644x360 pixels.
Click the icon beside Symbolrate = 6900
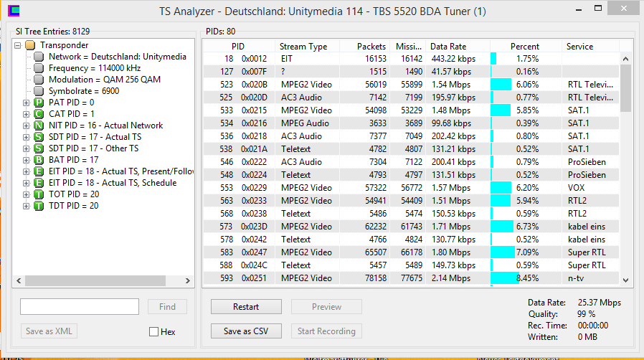[x=39, y=91]
